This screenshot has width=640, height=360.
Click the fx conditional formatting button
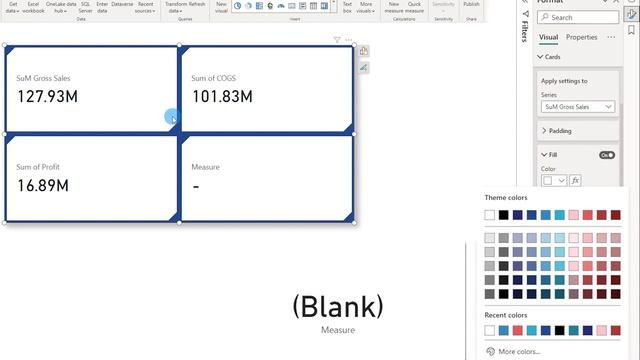click(x=575, y=180)
